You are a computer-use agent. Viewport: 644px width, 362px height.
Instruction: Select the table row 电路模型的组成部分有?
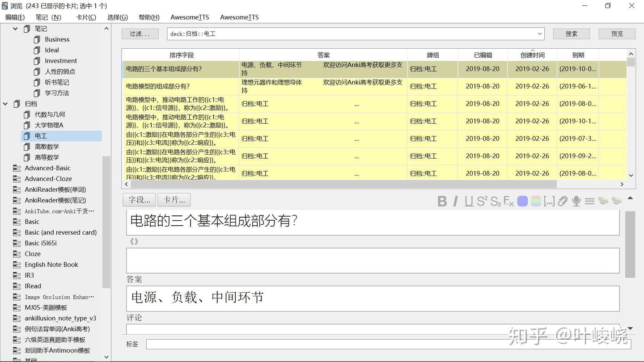tap(375, 87)
